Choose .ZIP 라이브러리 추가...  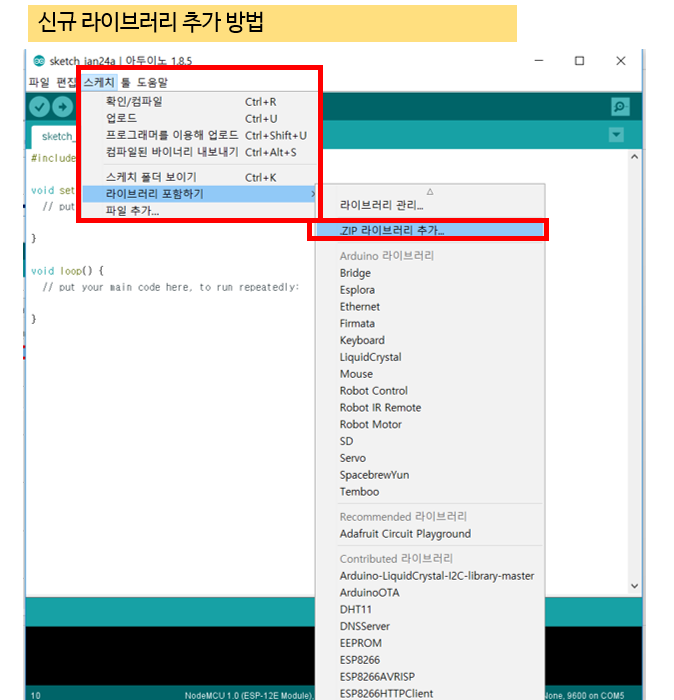click(x=430, y=230)
